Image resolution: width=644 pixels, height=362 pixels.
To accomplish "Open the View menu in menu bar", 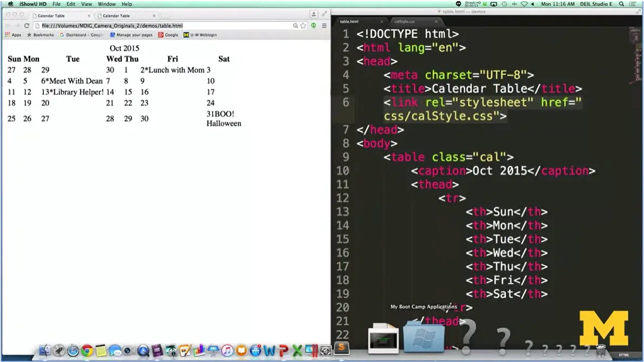I will pyautogui.click(x=87, y=4).
